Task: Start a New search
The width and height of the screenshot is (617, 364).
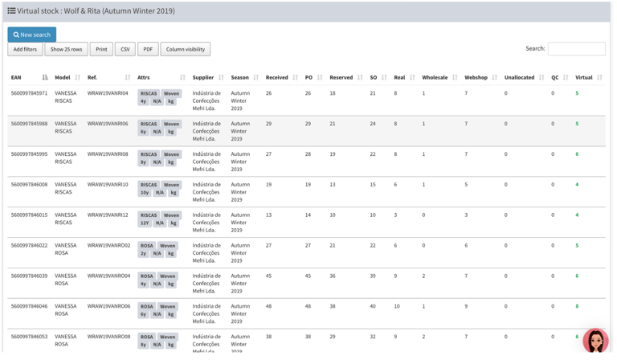Action: pyautogui.click(x=32, y=35)
